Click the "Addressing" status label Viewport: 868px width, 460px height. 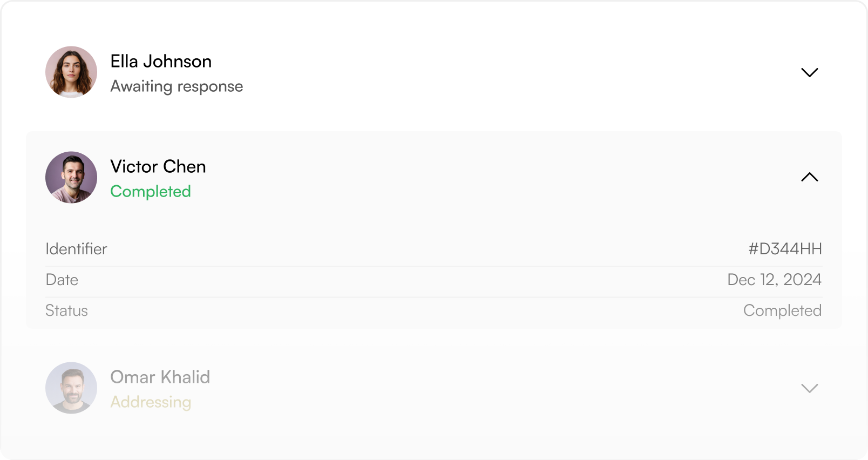pos(151,402)
